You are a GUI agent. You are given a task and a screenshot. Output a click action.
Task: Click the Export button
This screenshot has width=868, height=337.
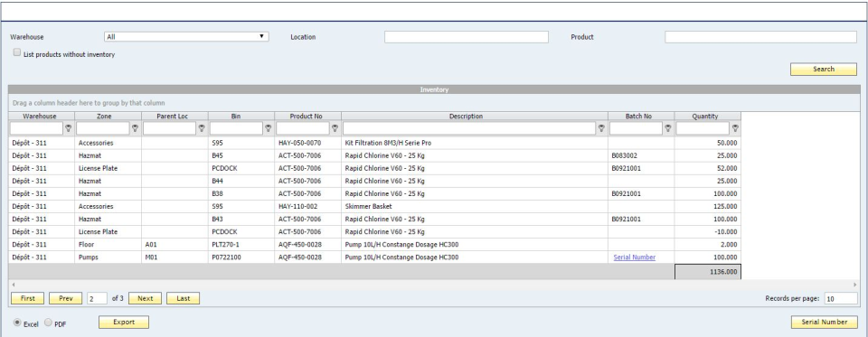click(124, 322)
